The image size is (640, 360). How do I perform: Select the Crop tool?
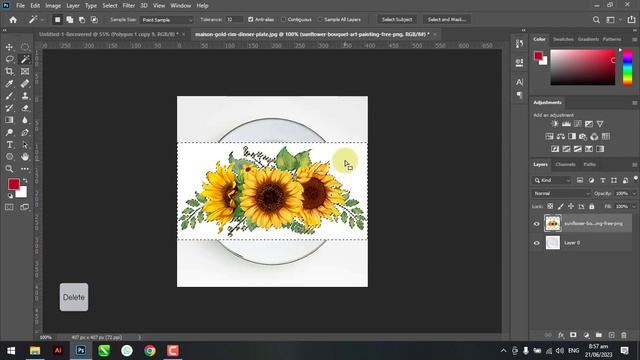tap(9, 71)
